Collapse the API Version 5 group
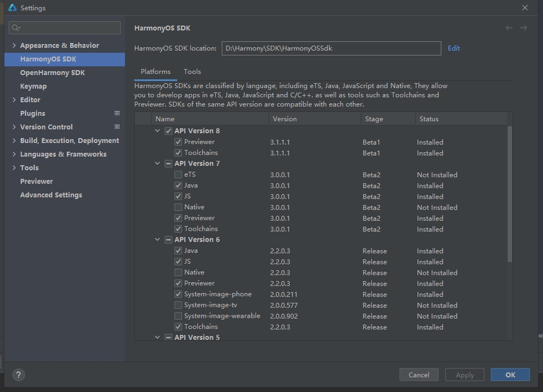This screenshot has width=543, height=392. click(x=157, y=337)
